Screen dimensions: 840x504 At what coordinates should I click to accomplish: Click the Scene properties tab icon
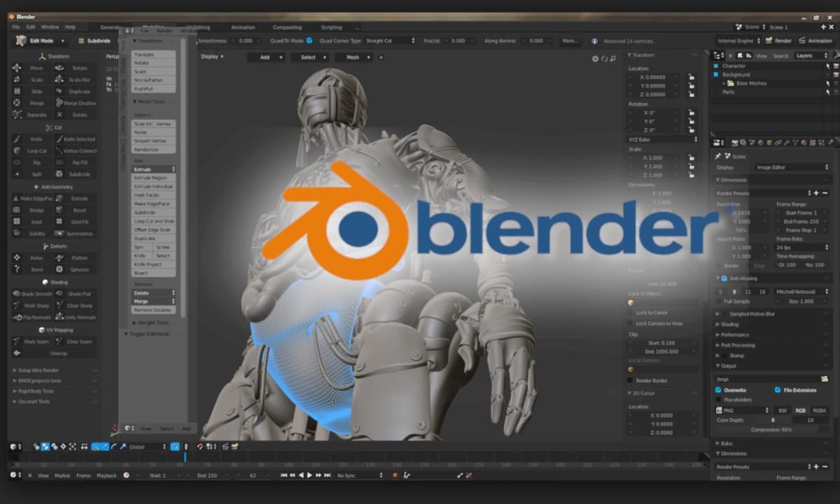tap(752, 143)
